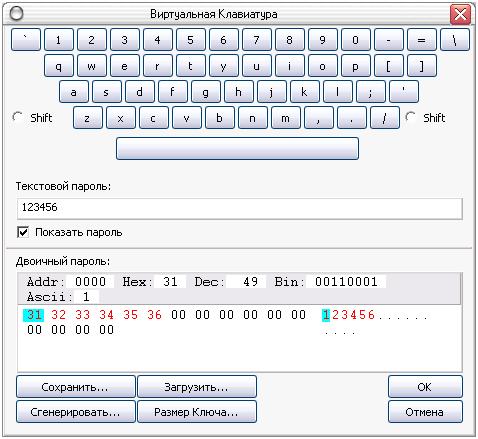The height and width of the screenshot is (439, 478).
Task: Click the apostrophe key
Action: coord(404,91)
